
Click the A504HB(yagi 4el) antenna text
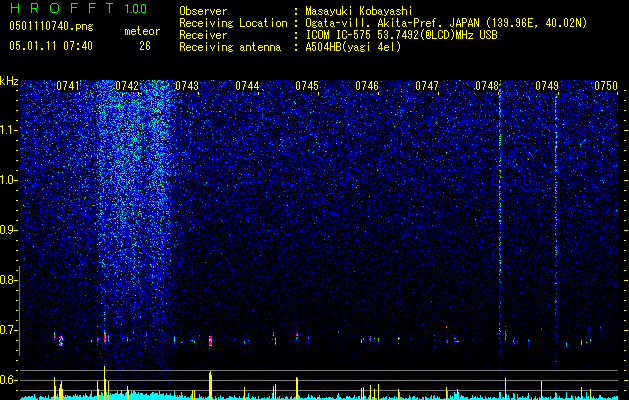coord(353,47)
